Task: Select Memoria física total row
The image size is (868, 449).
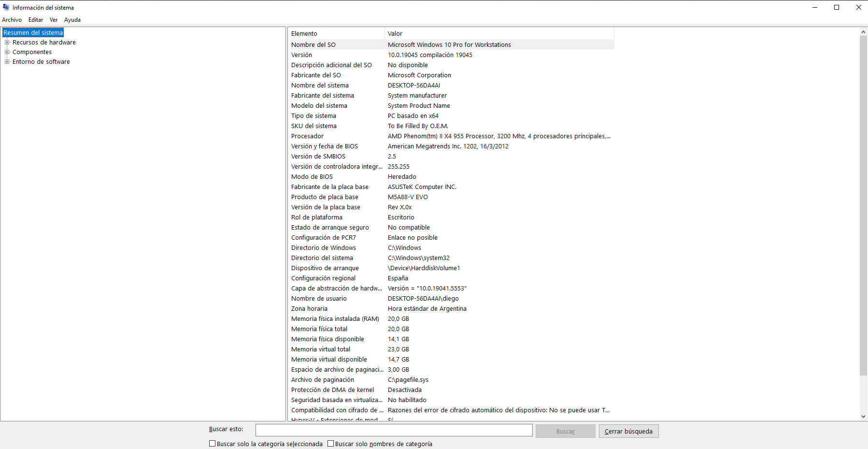Action: [451, 329]
